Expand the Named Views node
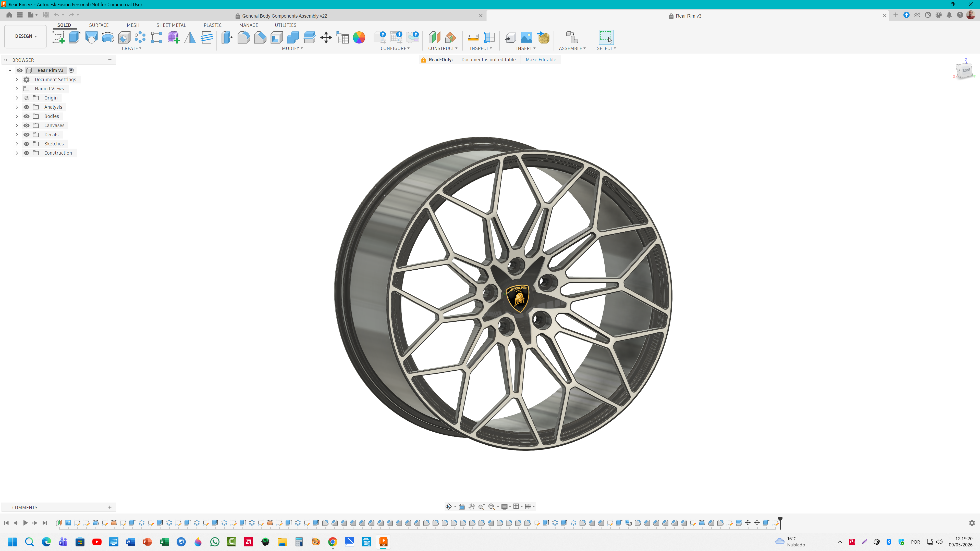The width and height of the screenshot is (980, 551). [17, 89]
